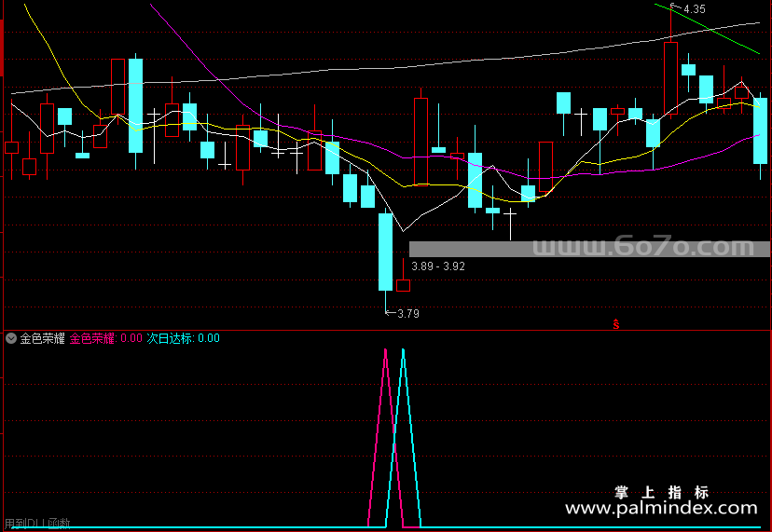
Task: Click the 用到DLL函数 notice text
Action: point(37,524)
